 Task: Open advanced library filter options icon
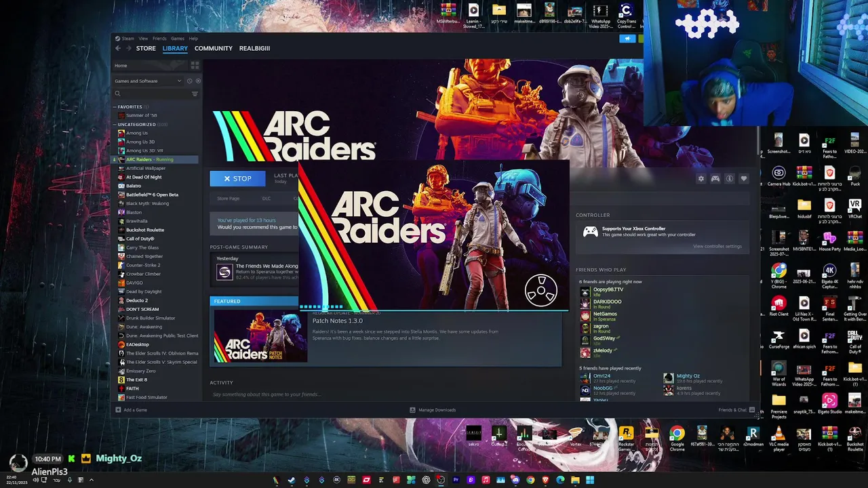click(x=195, y=94)
